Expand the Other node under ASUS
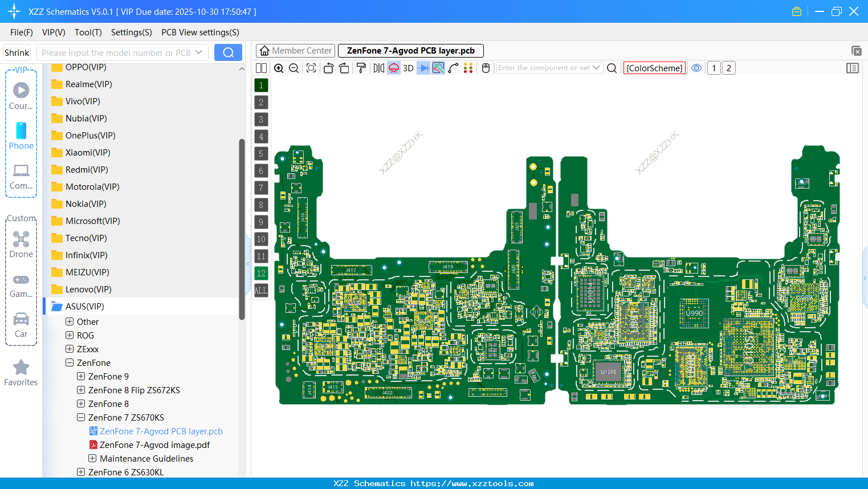Screen dimensions: 868x489 click(x=70, y=321)
